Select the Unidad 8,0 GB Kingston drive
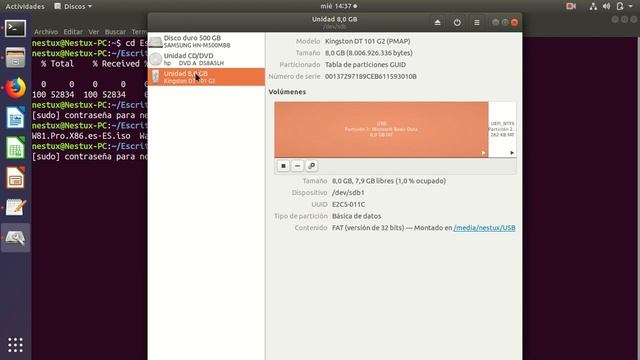Image resolution: width=640 pixels, height=360 pixels. pyautogui.click(x=206, y=77)
